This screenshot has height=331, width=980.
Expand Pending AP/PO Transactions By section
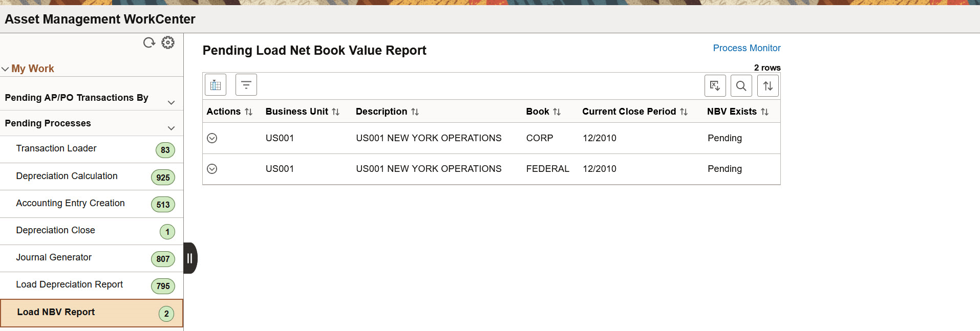pyautogui.click(x=172, y=102)
